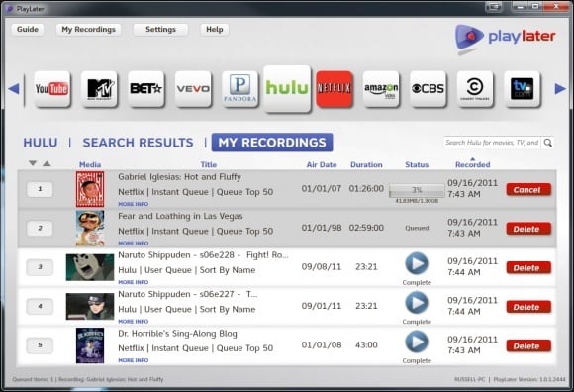The width and height of the screenshot is (574, 392).
Task: Cancel the Gabriel Iglesias recording
Action: [x=528, y=190]
